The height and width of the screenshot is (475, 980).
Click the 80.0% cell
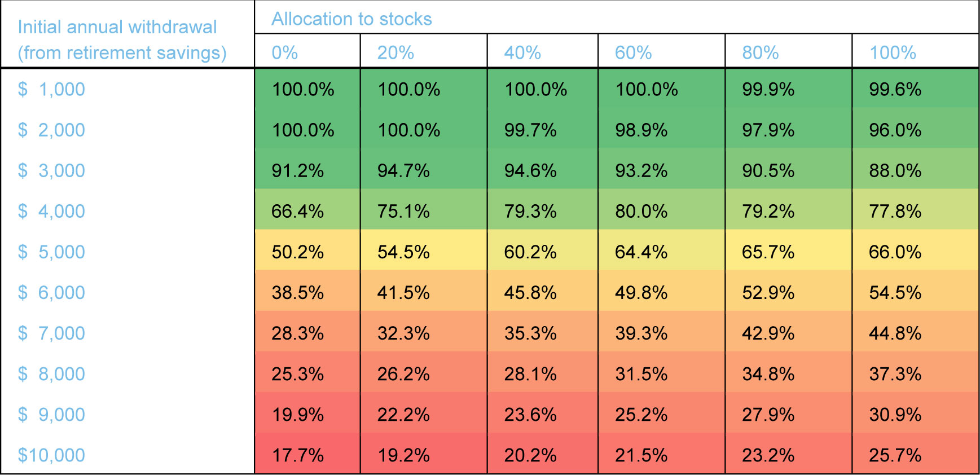[641, 211]
